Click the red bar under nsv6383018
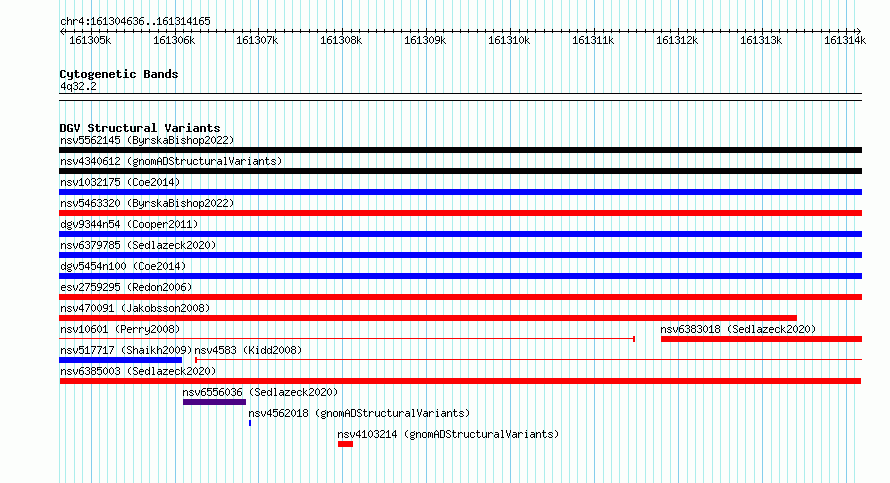The height and width of the screenshot is (483, 890). [761, 339]
